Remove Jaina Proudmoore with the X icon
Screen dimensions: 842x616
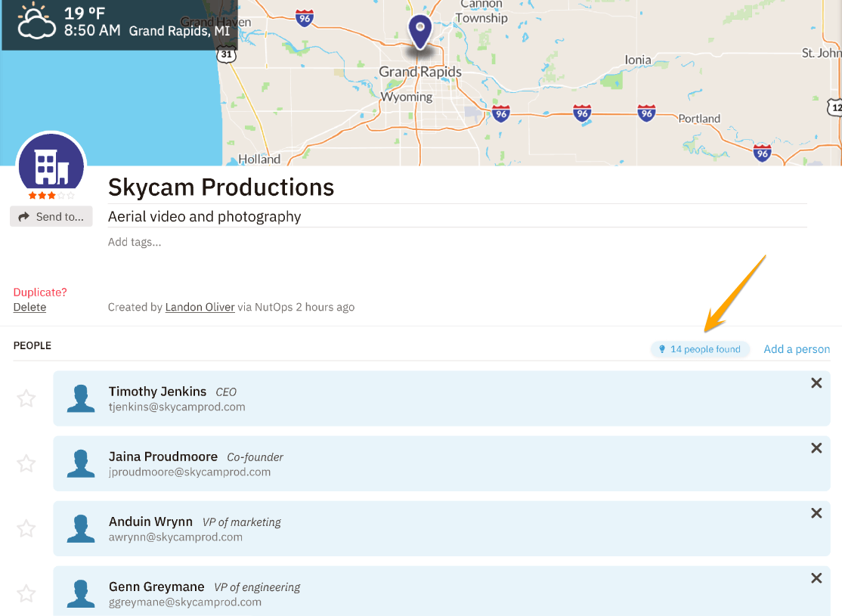[816, 448]
